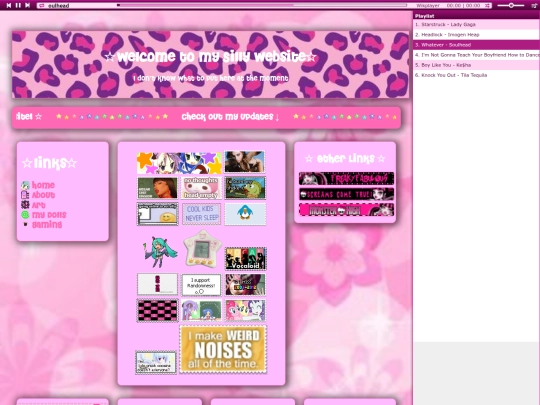Open the home link
Screen dimensions: 540x405
[x=43, y=185]
